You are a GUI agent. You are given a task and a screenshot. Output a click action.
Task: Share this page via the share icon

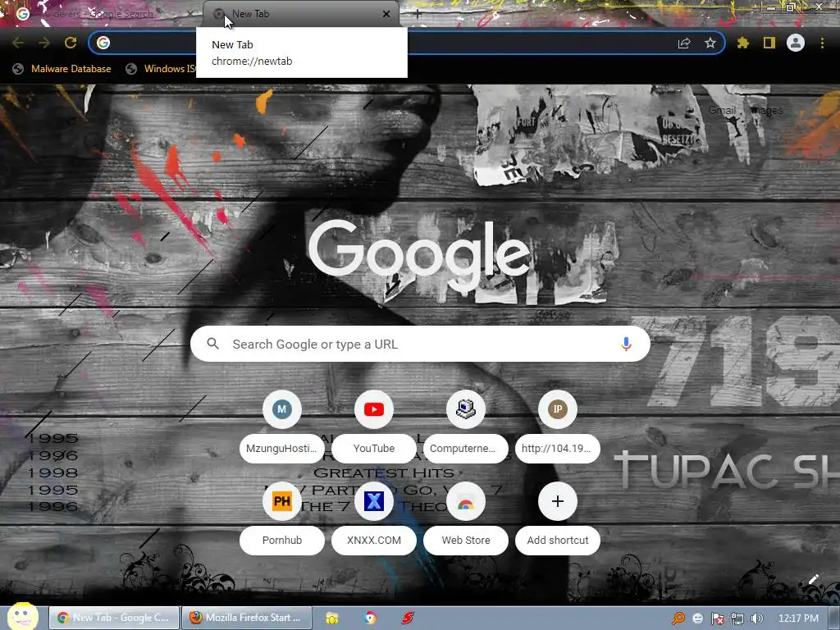click(684, 43)
